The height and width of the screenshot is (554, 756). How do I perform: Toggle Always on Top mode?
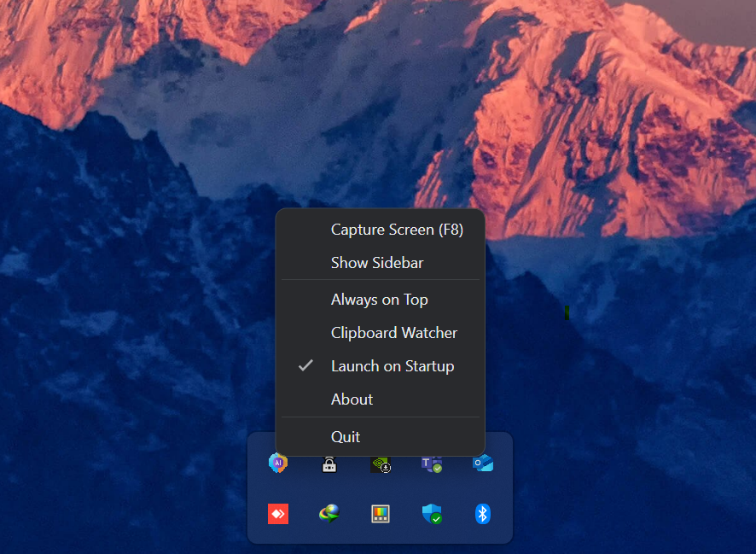380,299
